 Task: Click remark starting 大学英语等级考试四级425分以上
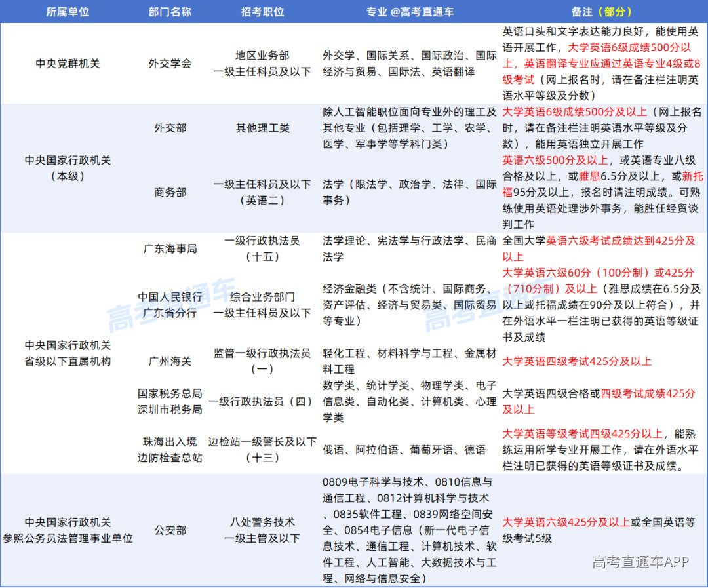coord(601,450)
